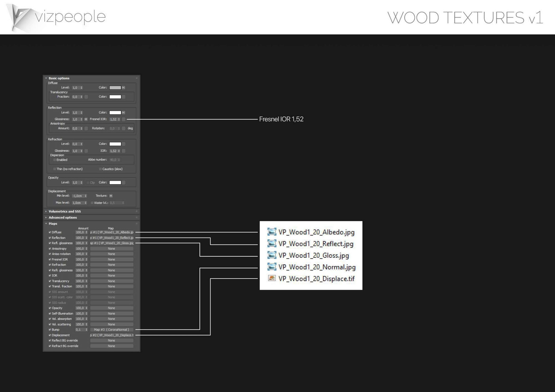555x392 pixels.
Task: Click the VP_Wood1_20_Albedo.jpg file icon
Action: pos(272,232)
